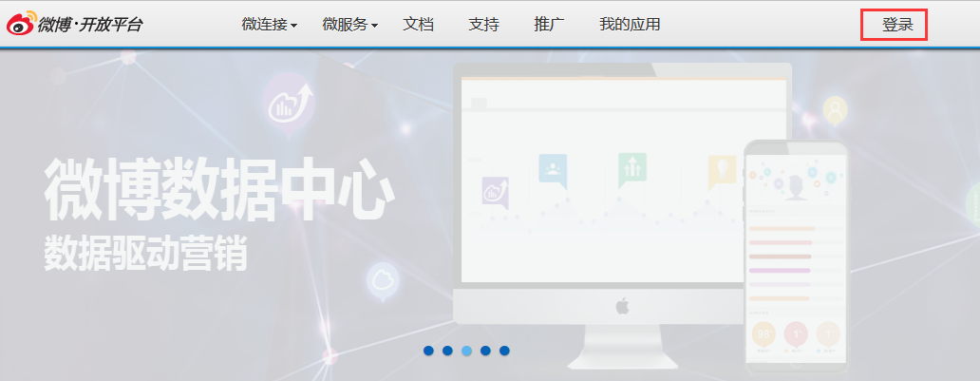The width and height of the screenshot is (980, 381).
Task: Click the purple chart pin icon left of monitor
Action: point(289,103)
